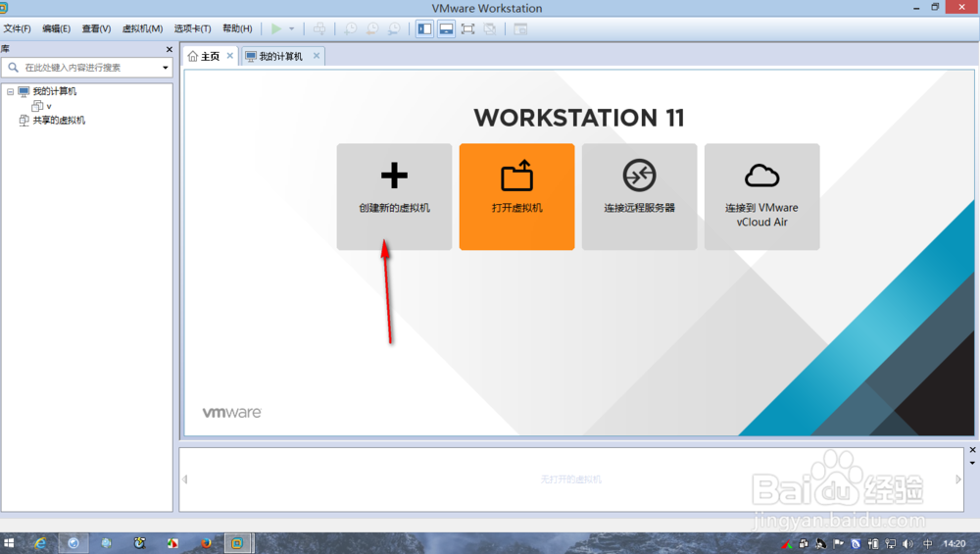Screen dimensions: 980x554
Task: Open the 文件(F) menu
Action: point(17,28)
